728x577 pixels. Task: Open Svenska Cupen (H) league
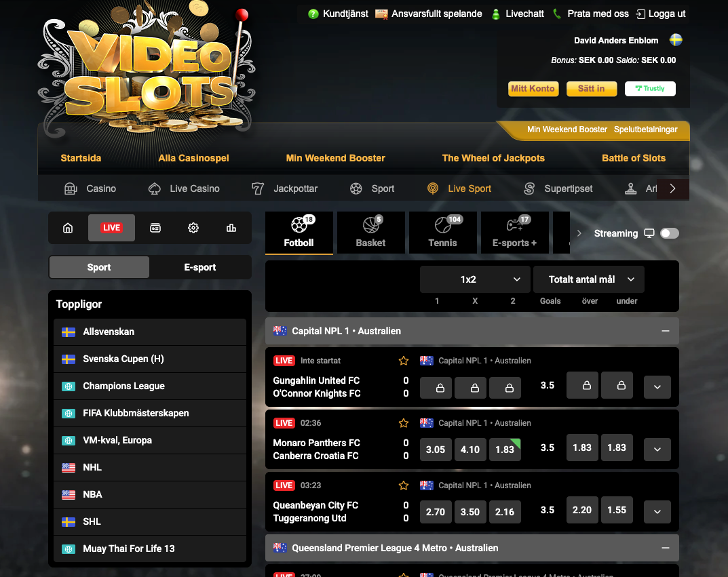point(150,359)
